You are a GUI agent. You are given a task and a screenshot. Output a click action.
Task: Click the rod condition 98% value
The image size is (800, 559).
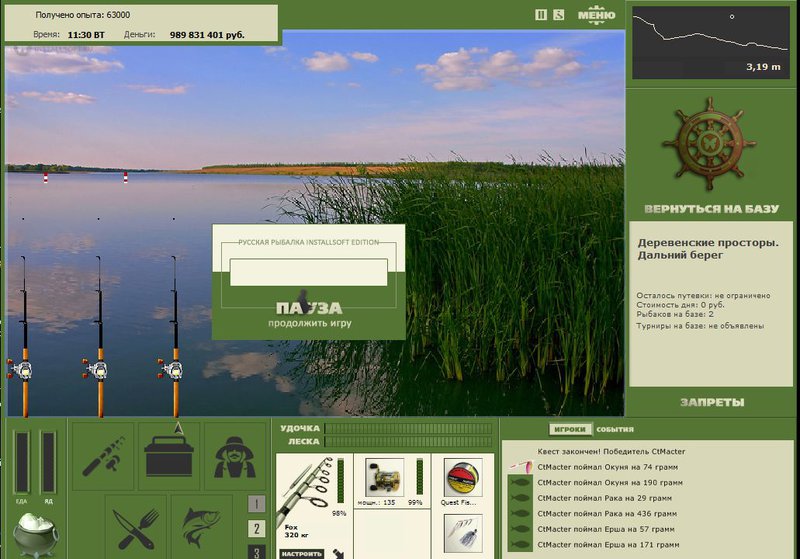(339, 513)
